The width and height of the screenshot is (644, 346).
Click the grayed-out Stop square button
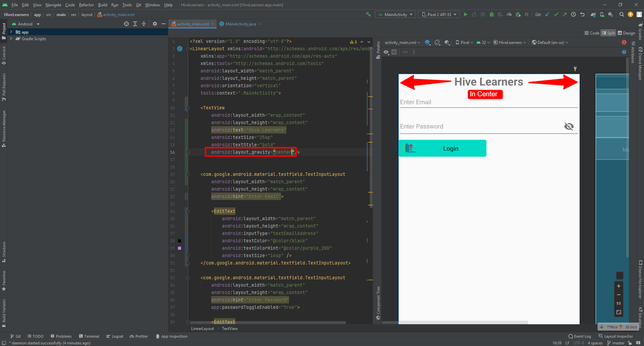coord(526,15)
